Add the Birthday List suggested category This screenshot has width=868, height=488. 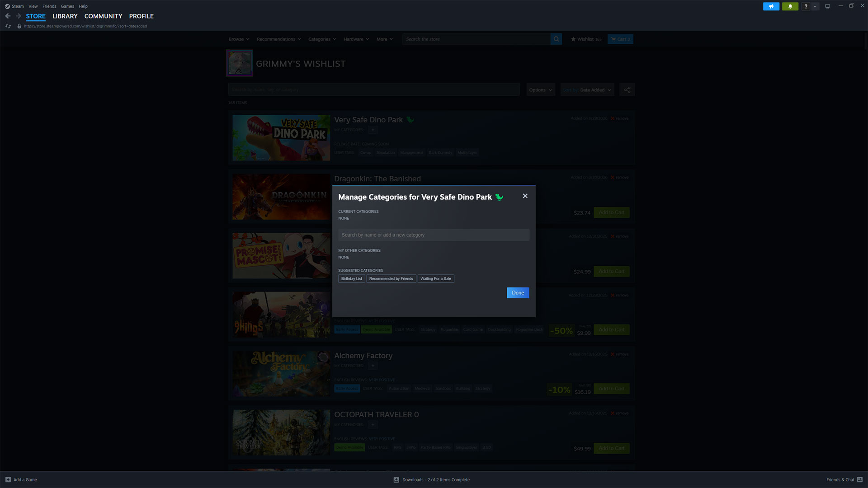click(351, 279)
